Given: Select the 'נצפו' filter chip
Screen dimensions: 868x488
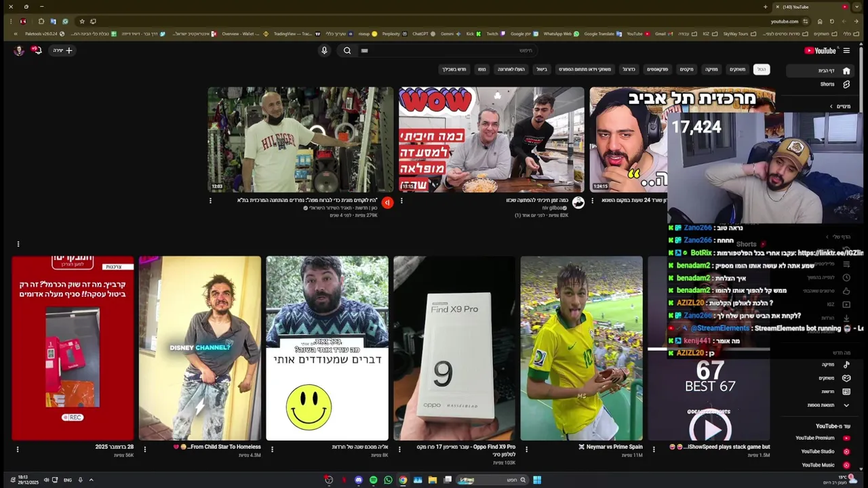Looking at the screenshot, I should (481, 69).
